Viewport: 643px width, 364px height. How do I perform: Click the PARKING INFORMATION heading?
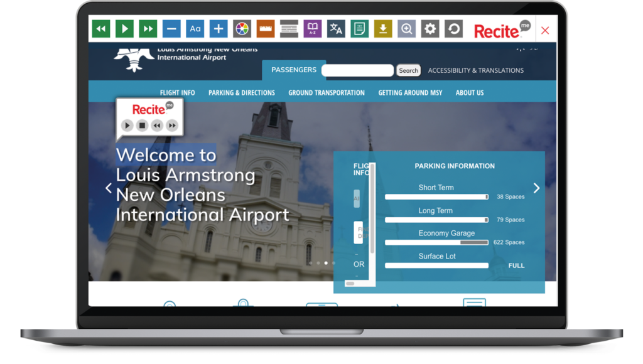[x=455, y=166]
